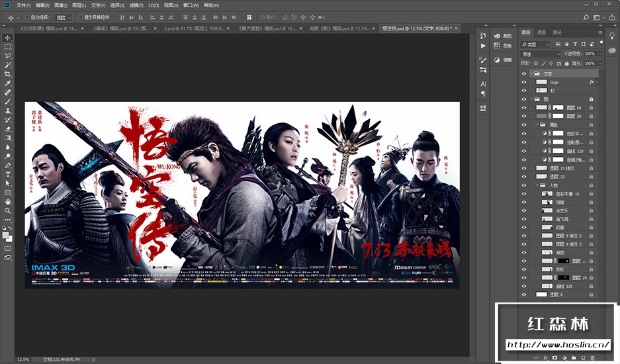The image size is (620, 364).
Task: Toggle visibility of 图层 0 layer
Action: click(524, 295)
